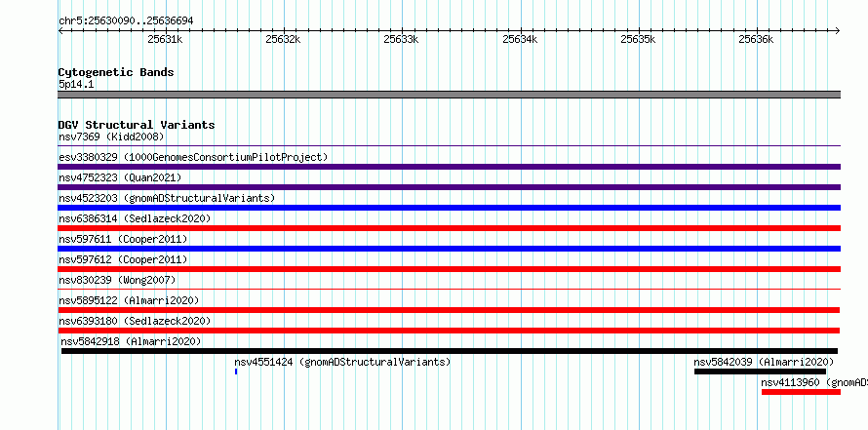
Task: Click the red bar under nsv6386314
Action: pyautogui.click(x=449, y=228)
